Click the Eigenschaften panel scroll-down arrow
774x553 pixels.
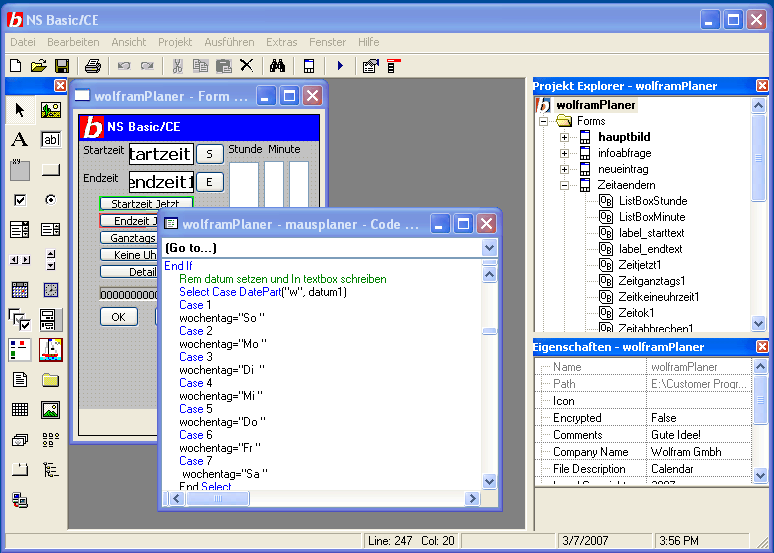(760, 476)
